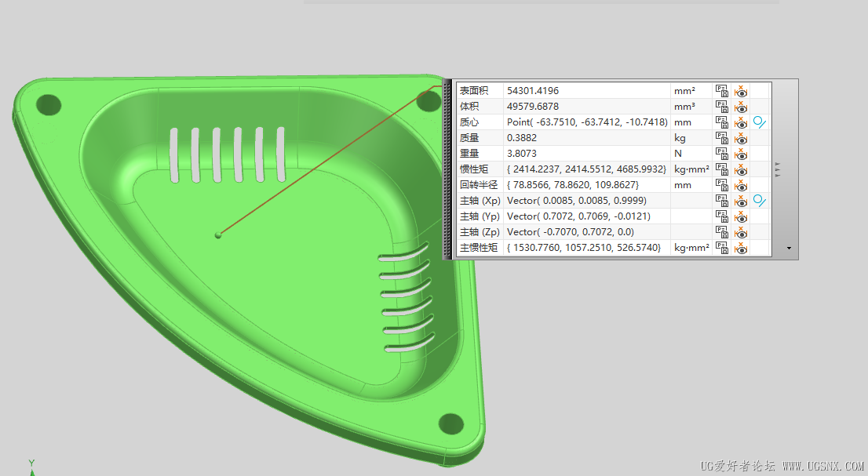Image resolution: width=868 pixels, height=476 pixels.
Task: Toggle the eye visibility icon for 重量
Action: 741,154
